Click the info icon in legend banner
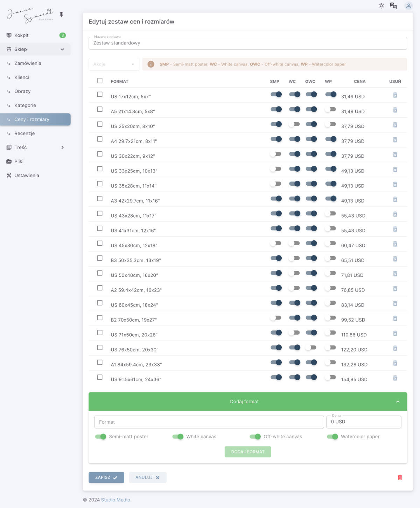 (x=151, y=64)
